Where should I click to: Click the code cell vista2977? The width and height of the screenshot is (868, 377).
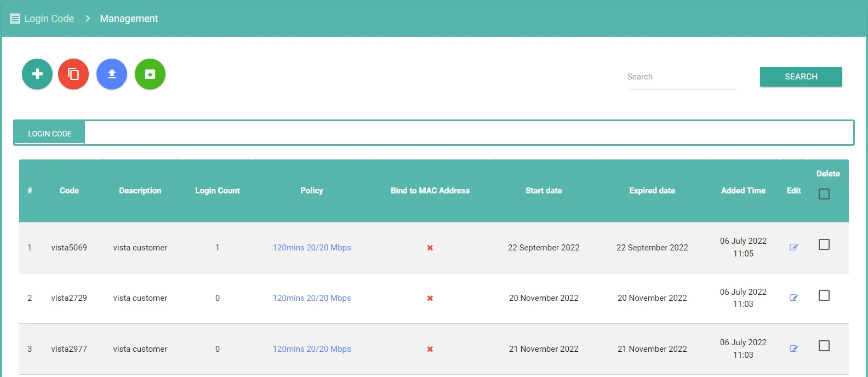[69, 349]
